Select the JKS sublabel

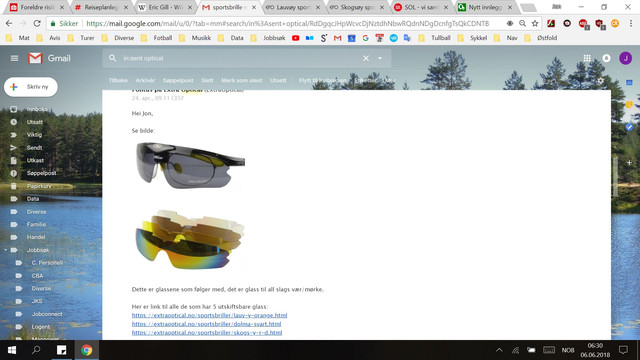(37, 301)
